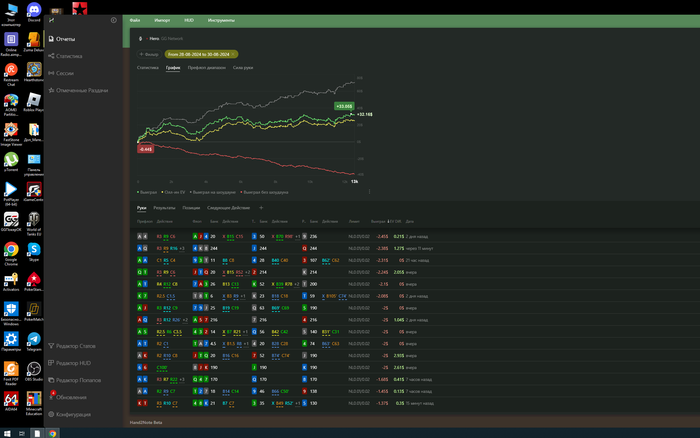The height and width of the screenshot is (438, 700).
Task: Launch Редактор HUD from the sidebar
Action: (74, 363)
